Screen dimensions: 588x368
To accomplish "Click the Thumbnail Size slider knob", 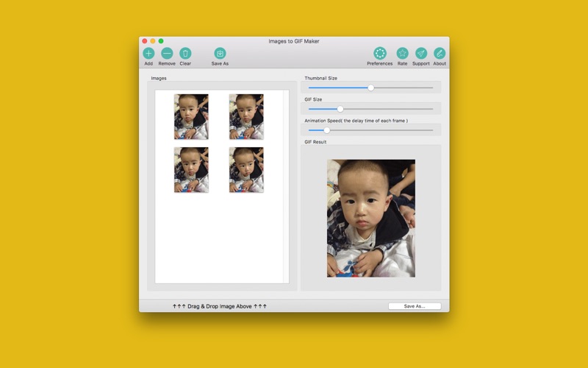I will 371,88.
